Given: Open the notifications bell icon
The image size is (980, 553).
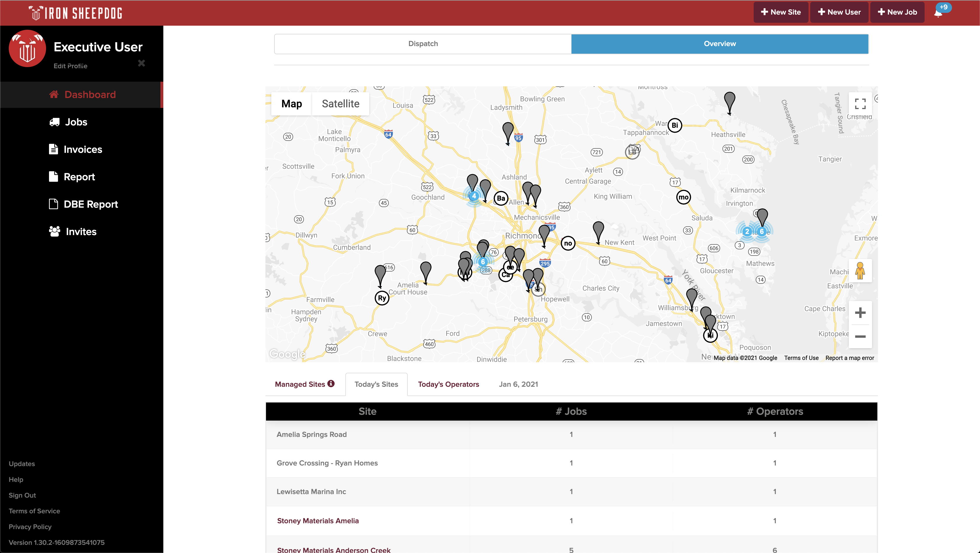Looking at the screenshot, I should point(938,13).
